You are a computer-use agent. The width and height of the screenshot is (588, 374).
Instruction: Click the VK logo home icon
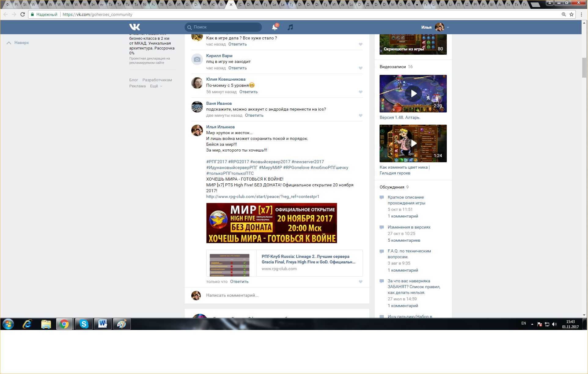coord(134,27)
